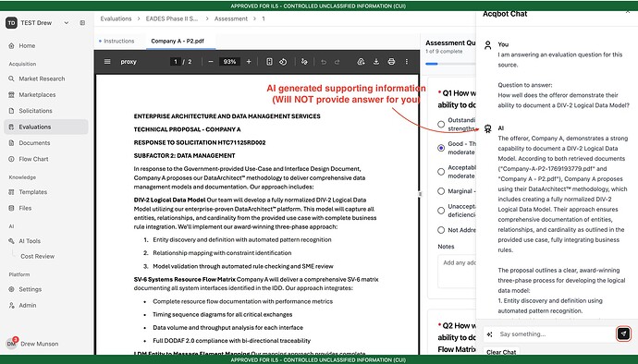Save PDF to Drive icon
Screen dimensions: 638x364
coord(361,62)
